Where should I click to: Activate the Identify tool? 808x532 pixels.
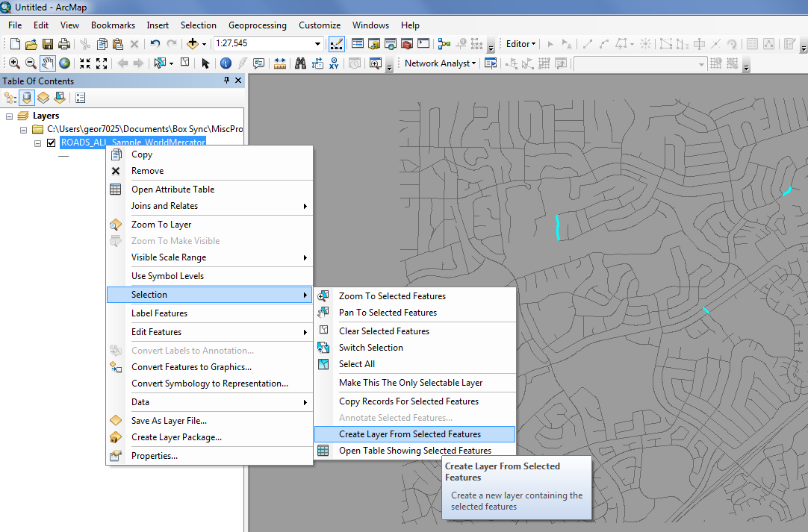(226, 63)
